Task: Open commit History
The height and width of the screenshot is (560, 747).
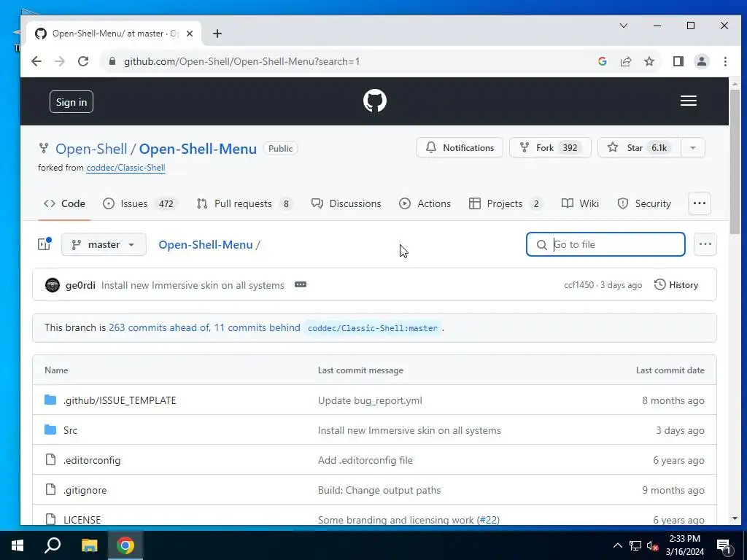Action: point(676,285)
